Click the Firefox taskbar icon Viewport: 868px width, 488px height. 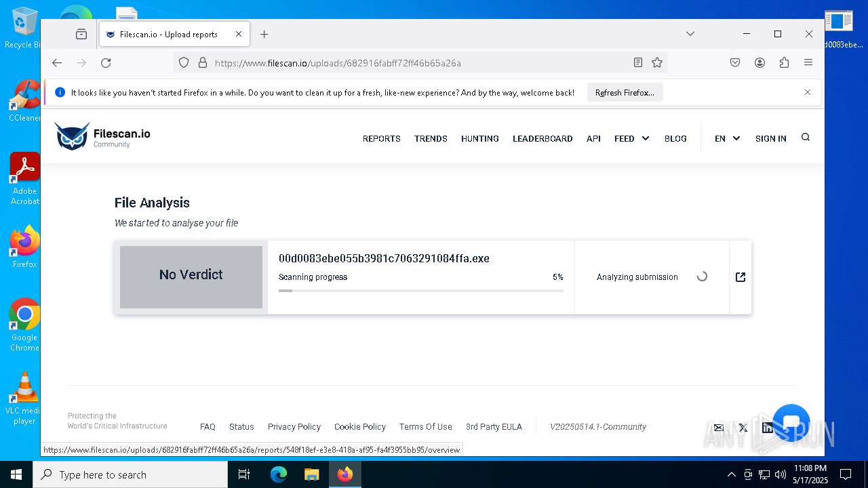[345, 474]
